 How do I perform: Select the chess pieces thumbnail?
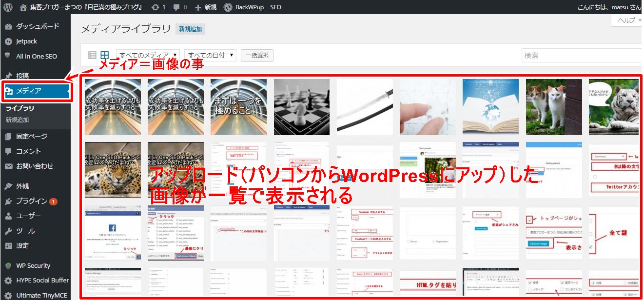click(x=302, y=107)
